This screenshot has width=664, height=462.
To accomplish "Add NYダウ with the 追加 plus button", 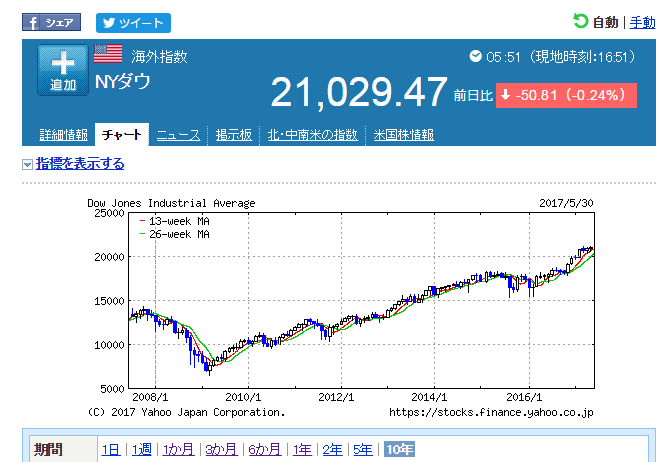I will point(63,70).
